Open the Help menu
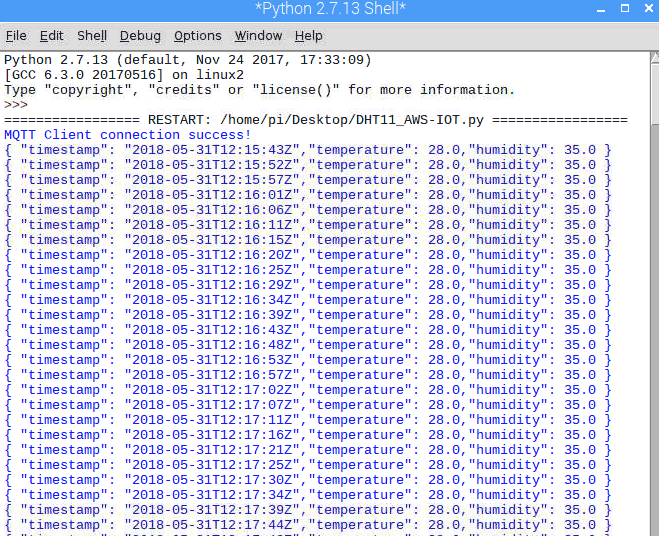 (x=308, y=36)
